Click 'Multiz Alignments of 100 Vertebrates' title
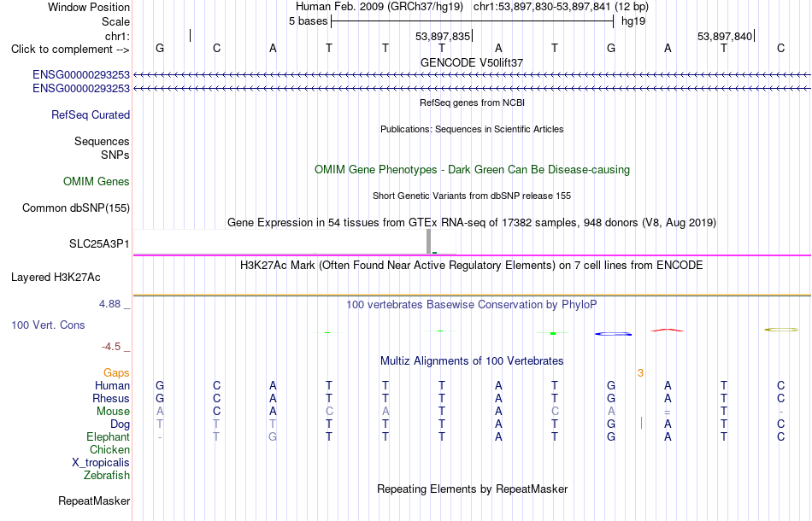Screen dimensions: 812x521 [472, 361]
